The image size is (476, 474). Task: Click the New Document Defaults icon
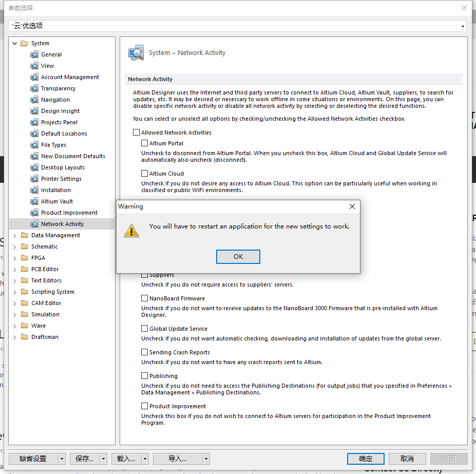coord(34,156)
